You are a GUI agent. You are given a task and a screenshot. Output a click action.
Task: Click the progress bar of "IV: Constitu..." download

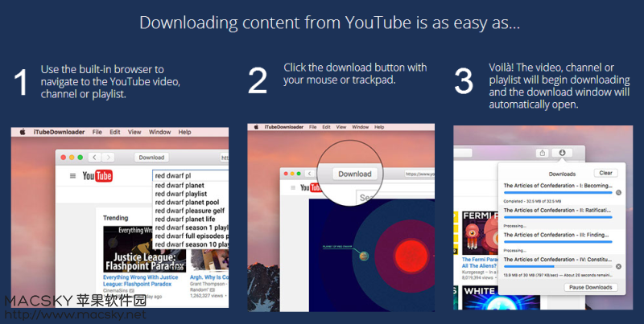(558, 266)
